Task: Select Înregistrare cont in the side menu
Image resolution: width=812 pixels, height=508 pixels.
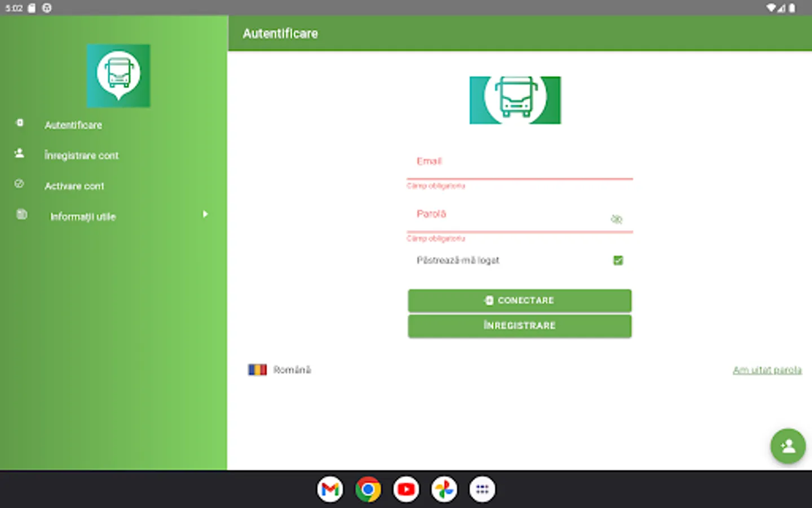Action: 82,155
